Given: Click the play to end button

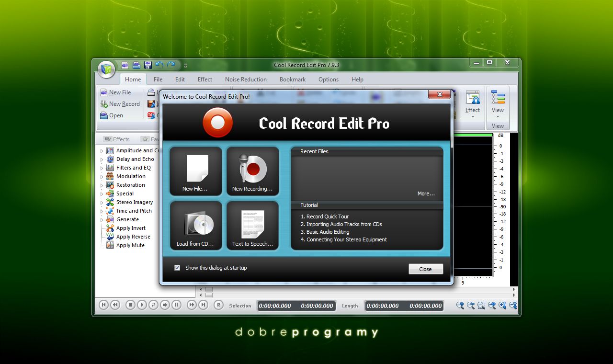Looking at the screenshot, I should [165, 305].
